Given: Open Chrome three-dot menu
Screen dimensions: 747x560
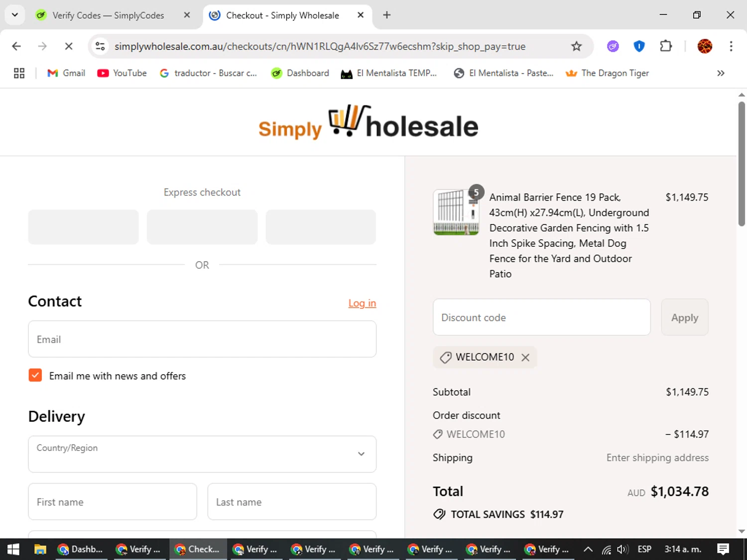Looking at the screenshot, I should click(x=731, y=46).
